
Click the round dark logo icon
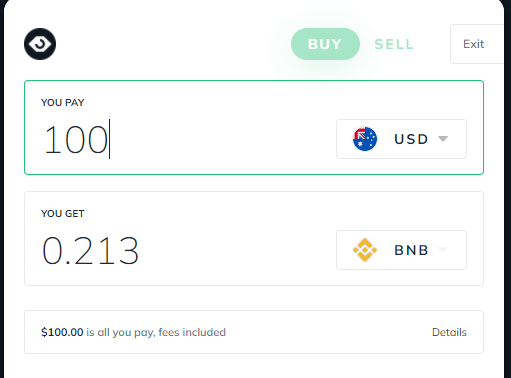[40, 44]
